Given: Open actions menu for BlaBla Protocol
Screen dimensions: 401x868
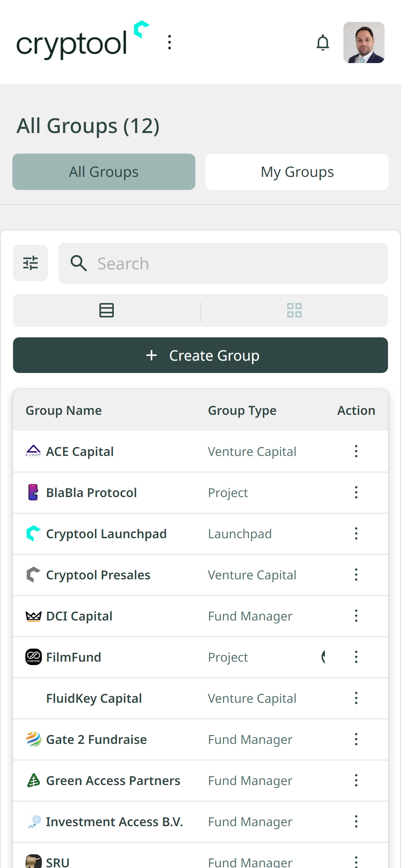Looking at the screenshot, I should [356, 492].
